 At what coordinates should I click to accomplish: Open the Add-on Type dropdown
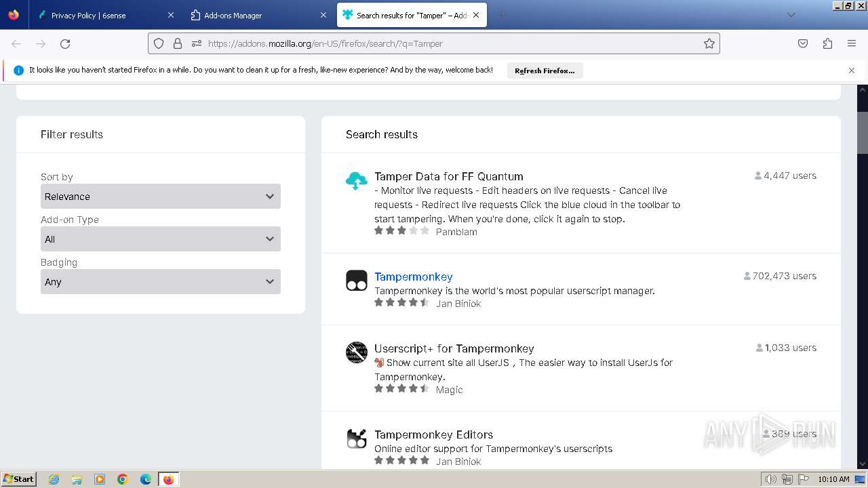[x=161, y=239]
